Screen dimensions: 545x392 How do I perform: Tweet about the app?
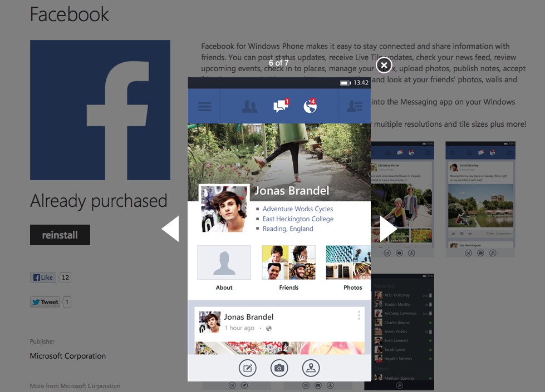pyautogui.click(x=45, y=301)
